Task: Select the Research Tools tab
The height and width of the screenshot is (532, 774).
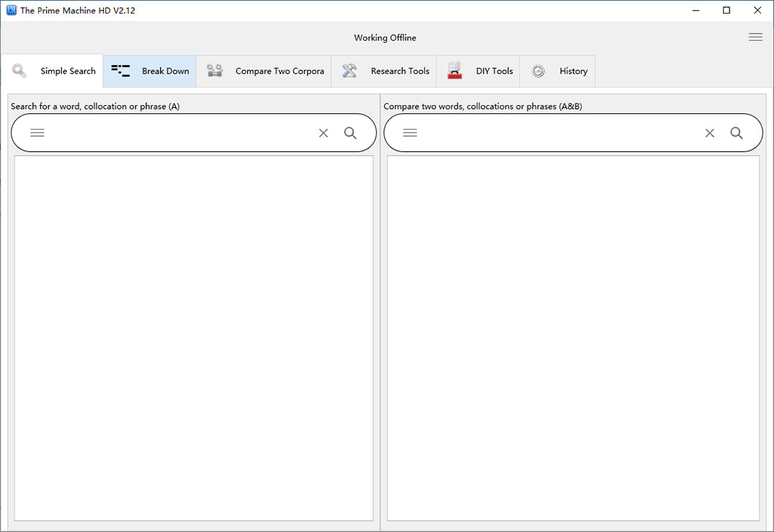Action: pos(383,71)
